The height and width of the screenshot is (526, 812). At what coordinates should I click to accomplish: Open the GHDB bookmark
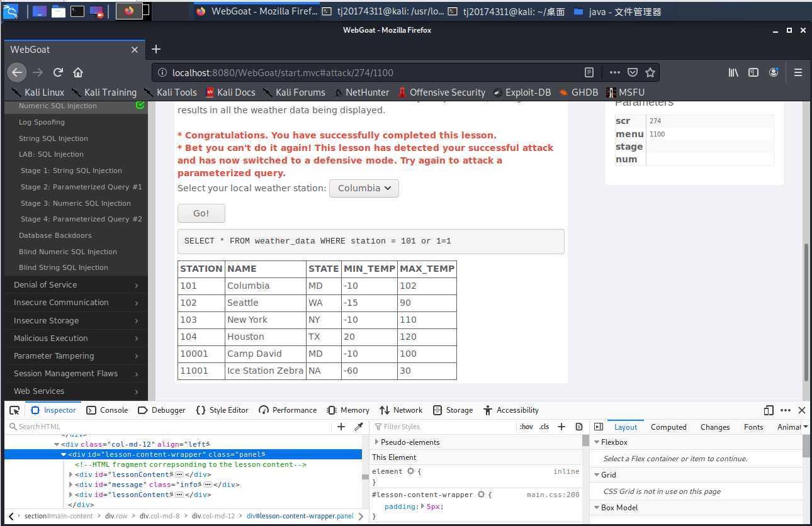click(x=578, y=92)
